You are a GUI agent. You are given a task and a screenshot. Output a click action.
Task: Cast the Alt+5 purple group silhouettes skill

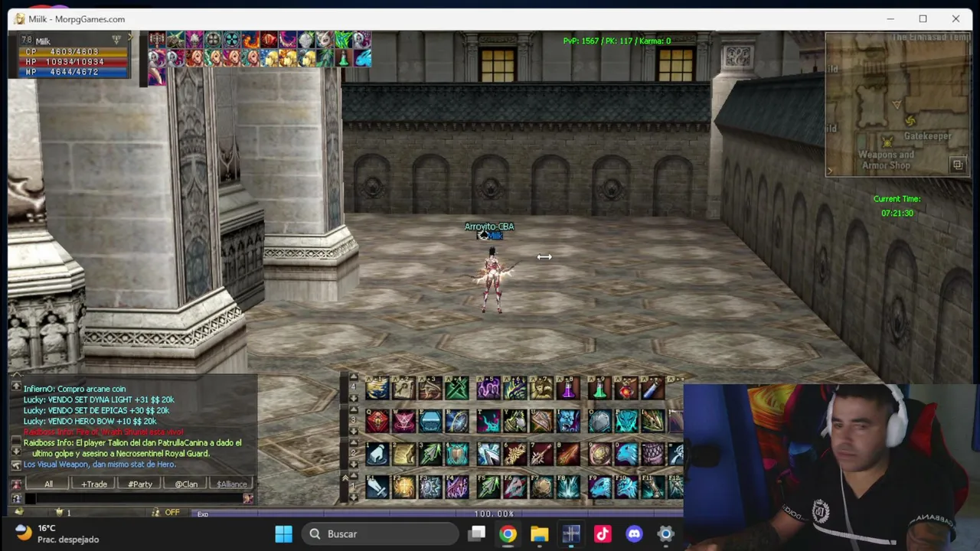tap(488, 388)
